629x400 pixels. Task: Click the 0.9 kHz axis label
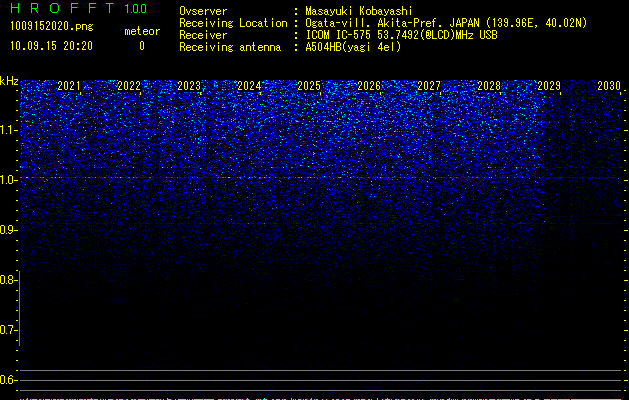(8, 230)
